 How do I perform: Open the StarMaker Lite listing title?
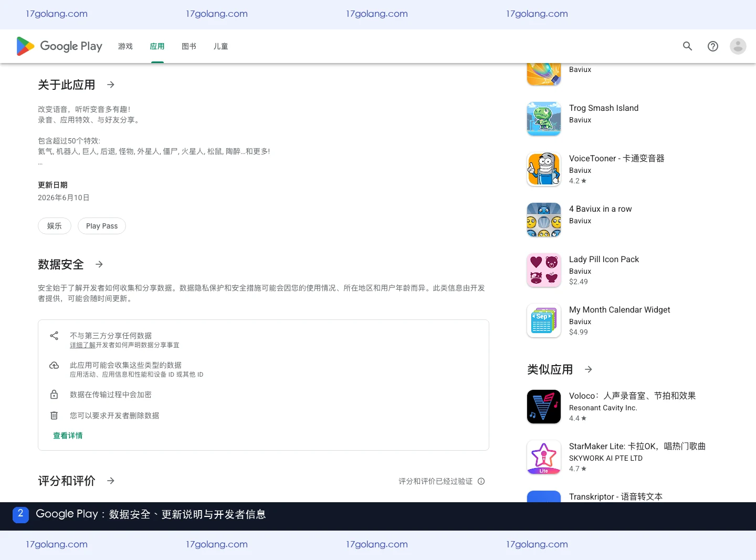pos(637,446)
